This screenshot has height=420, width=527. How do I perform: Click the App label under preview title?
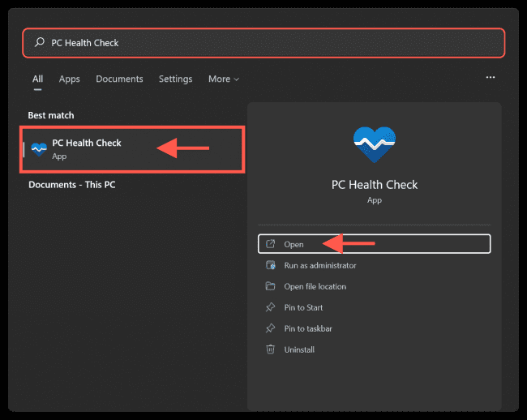pyautogui.click(x=375, y=200)
